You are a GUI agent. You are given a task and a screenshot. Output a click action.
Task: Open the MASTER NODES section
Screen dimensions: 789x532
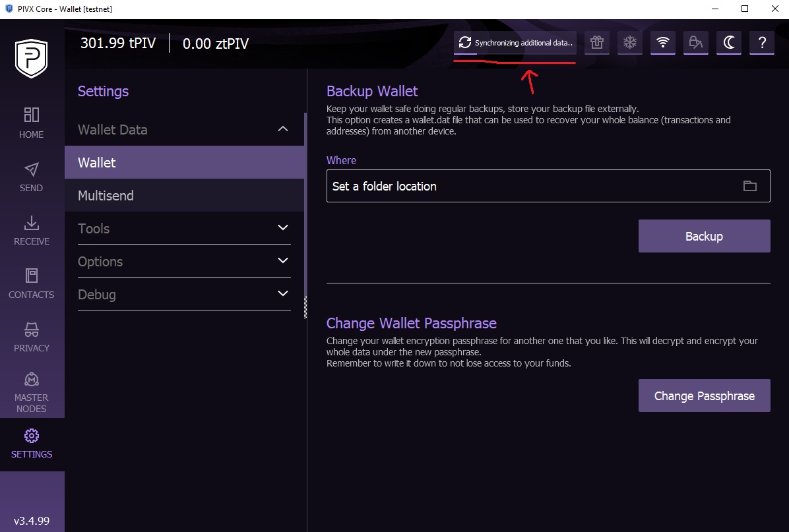coord(31,390)
